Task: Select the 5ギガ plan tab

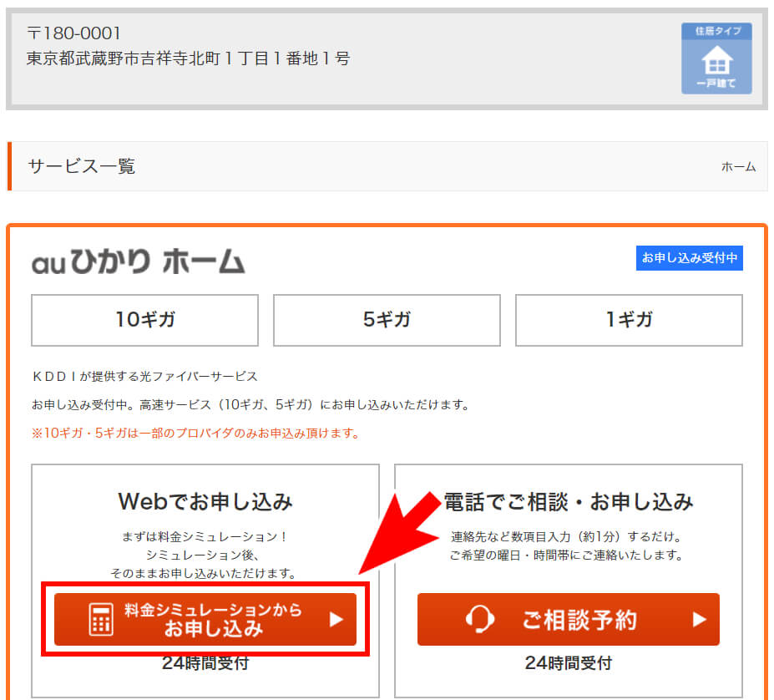Action: (x=387, y=320)
